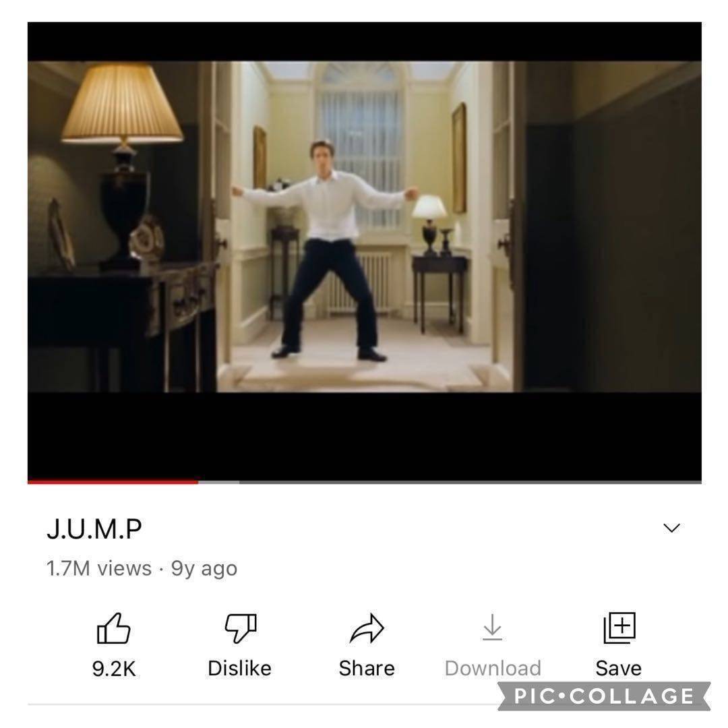Tap the black letterbox below the video

coord(365,436)
